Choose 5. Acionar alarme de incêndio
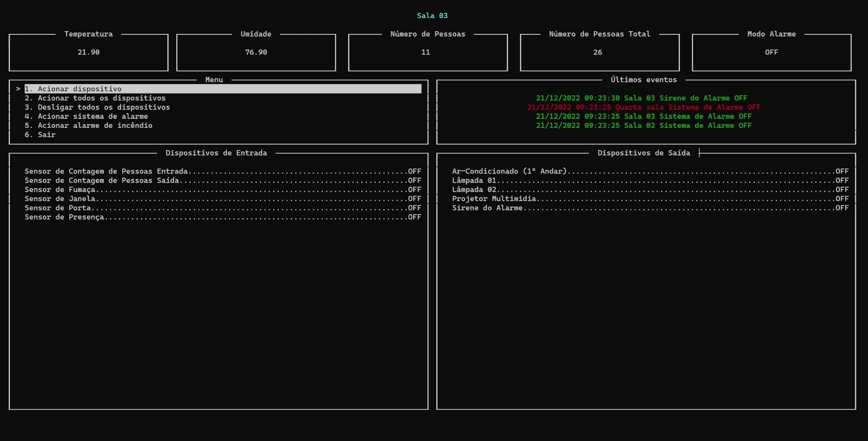 tap(89, 126)
